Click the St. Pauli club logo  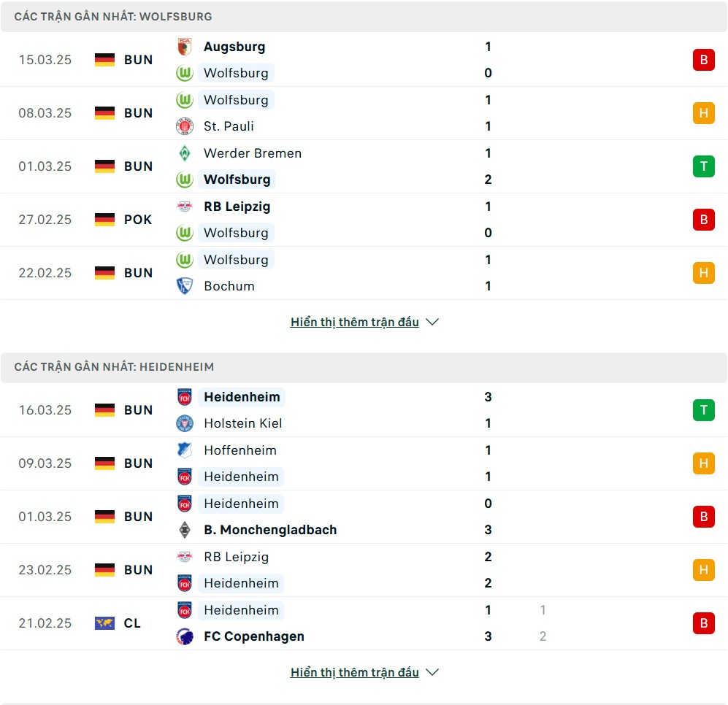[x=184, y=126]
